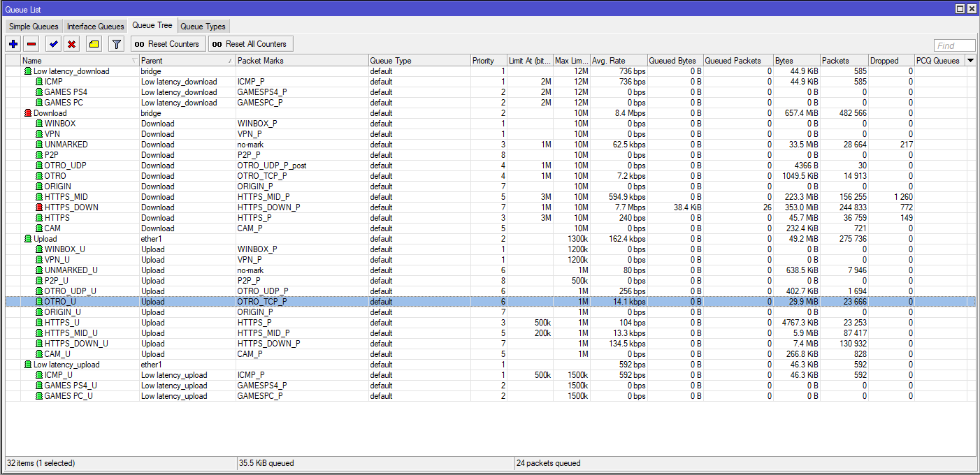The width and height of the screenshot is (980, 475).
Task: Click the 35.5 KiB queued status text
Action: 266,463
